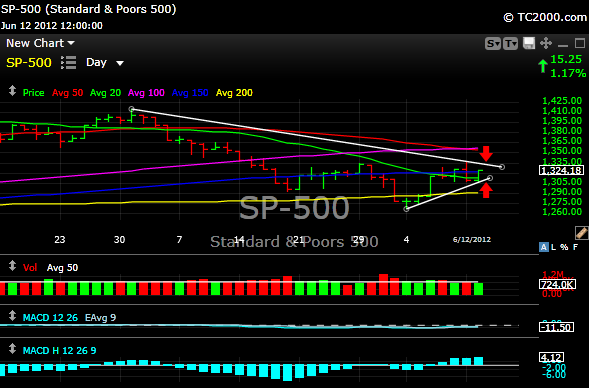Click the MACD H 12 26 9 label
589x388 pixels.
click(59, 351)
